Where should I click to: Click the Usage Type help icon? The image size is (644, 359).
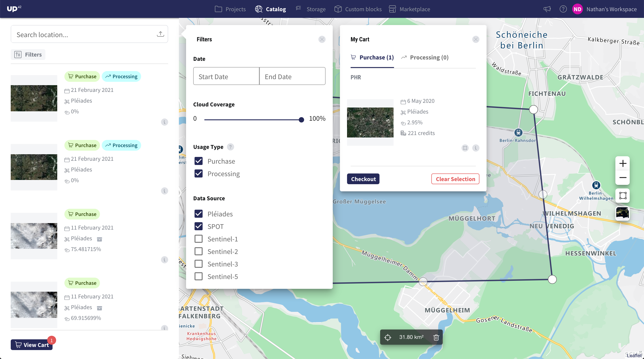tap(230, 147)
